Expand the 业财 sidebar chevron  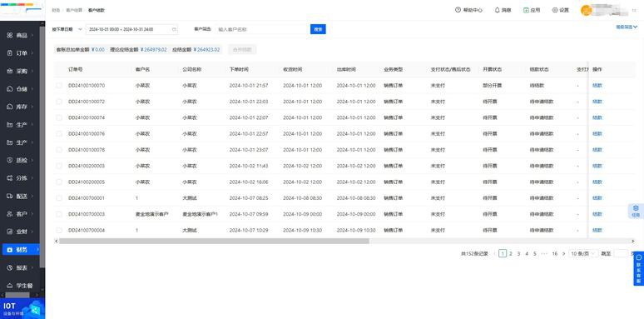(x=32, y=232)
